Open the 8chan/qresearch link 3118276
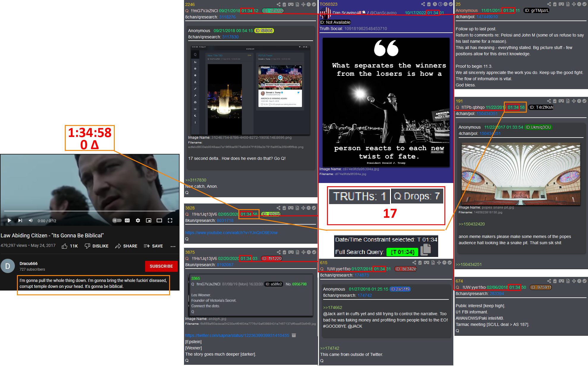Image resolution: width=588 pixels, height=366 pixels. 227,17
